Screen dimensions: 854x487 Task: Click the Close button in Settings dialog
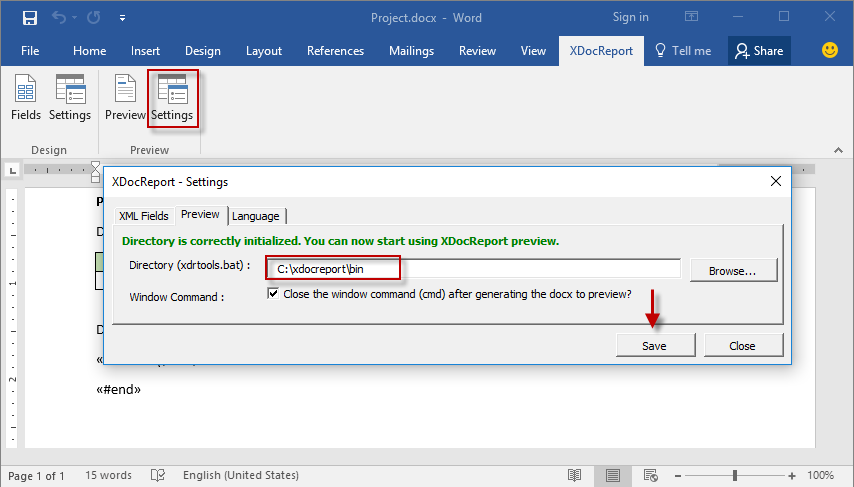tap(742, 345)
